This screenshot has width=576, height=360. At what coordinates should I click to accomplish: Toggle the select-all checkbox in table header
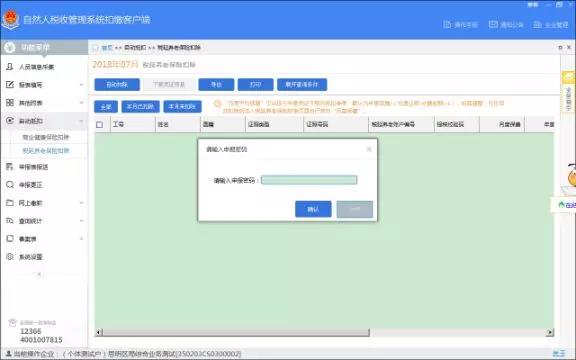[x=99, y=125]
